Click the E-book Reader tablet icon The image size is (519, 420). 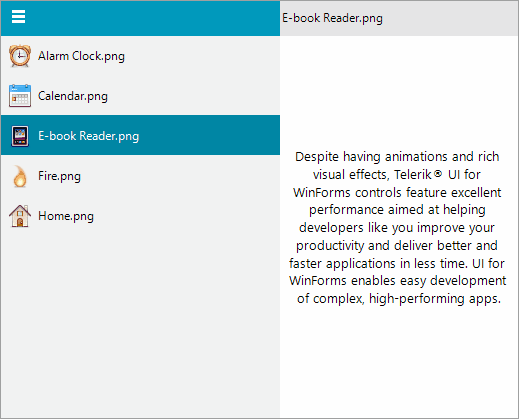tap(20, 136)
